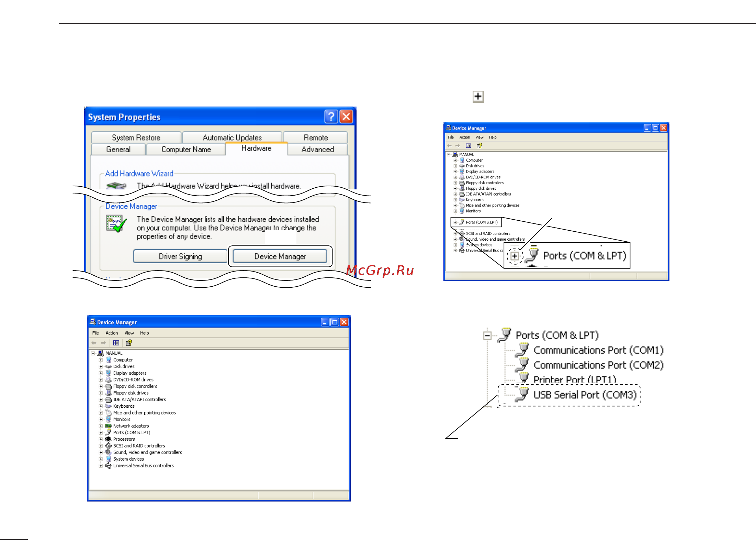Viewport: 756px width, 540px height.
Task: Select Processors icon in lower-left Device Manager
Action: pyautogui.click(x=108, y=439)
